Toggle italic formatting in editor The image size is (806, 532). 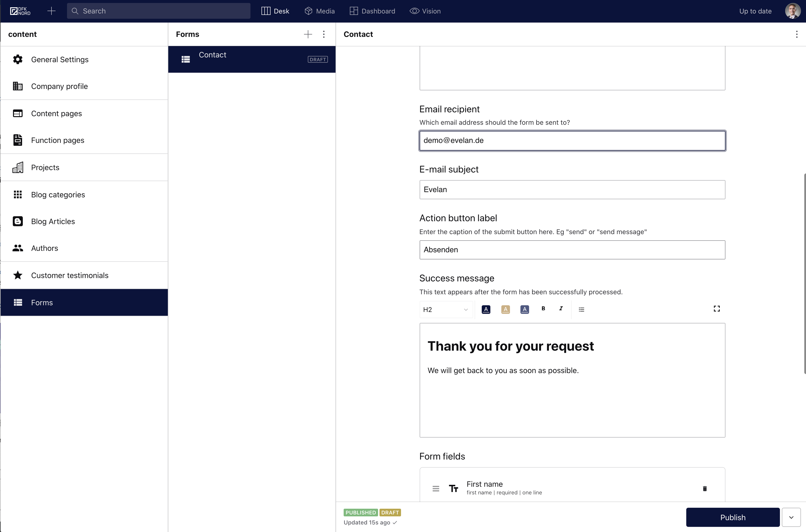[561, 308]
